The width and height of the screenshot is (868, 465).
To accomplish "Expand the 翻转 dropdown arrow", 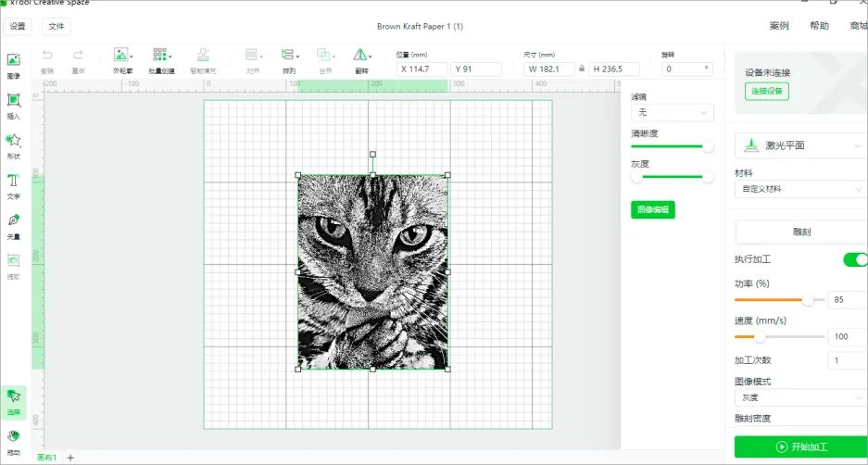I will (370, 57).
